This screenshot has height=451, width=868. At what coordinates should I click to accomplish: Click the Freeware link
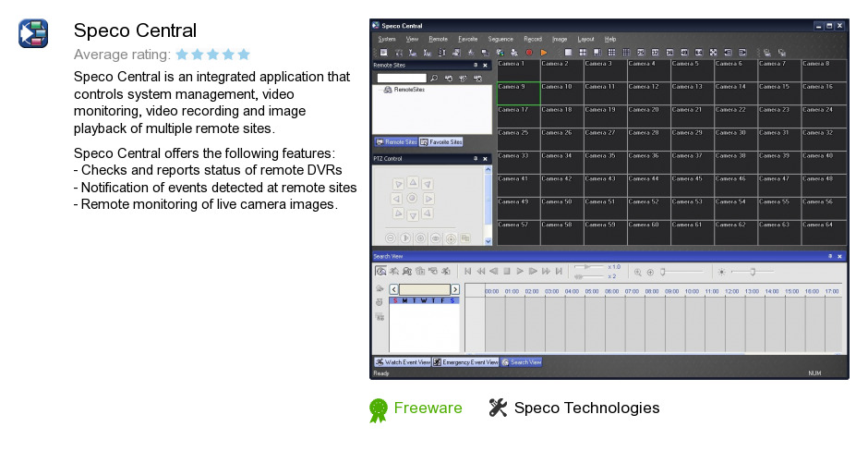(x=428, y=408)
